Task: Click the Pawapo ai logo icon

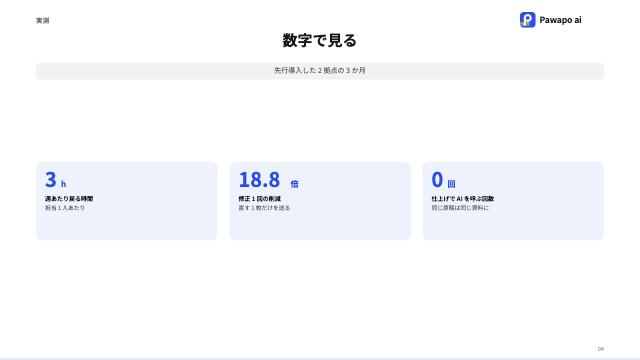Action: (527, 20)
